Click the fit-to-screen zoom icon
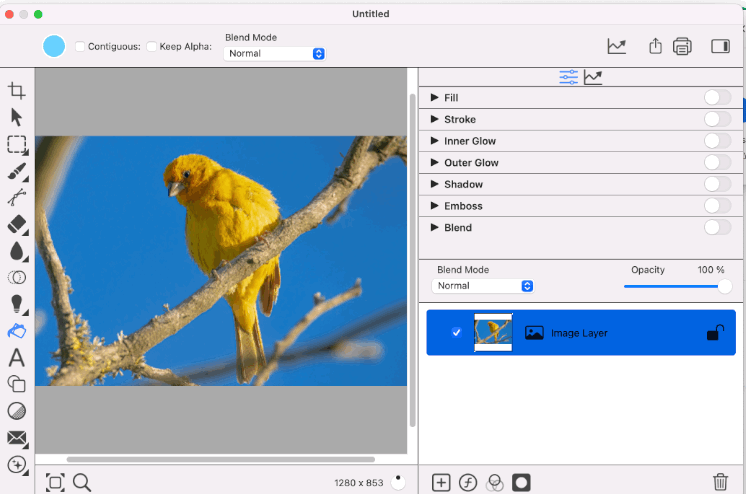Image resolution: width=746 pixels, height=494 pixels. [55, 483]
